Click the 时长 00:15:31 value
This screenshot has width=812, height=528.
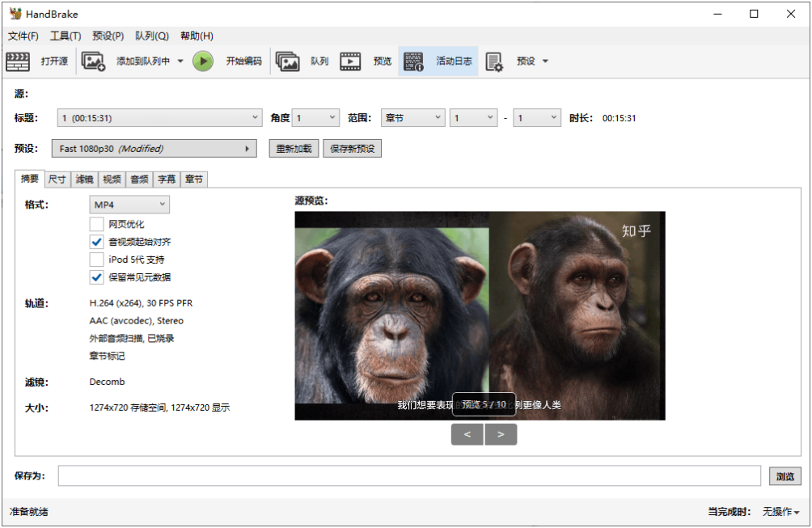pyautogui.click(x=619, y=118)
